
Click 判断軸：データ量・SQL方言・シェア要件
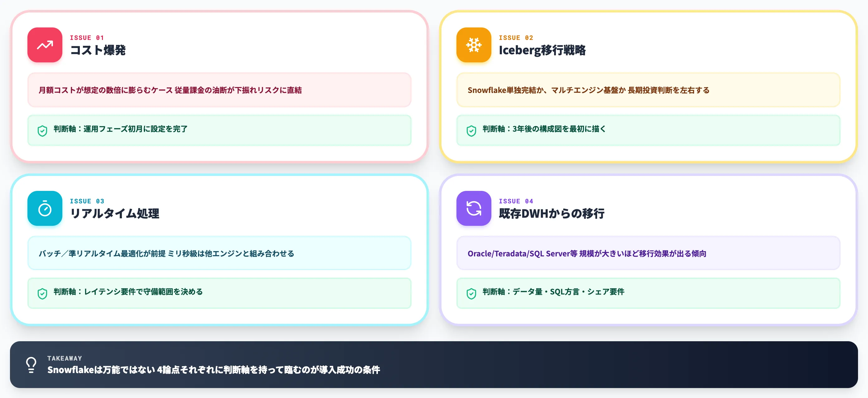pos(553,292)
